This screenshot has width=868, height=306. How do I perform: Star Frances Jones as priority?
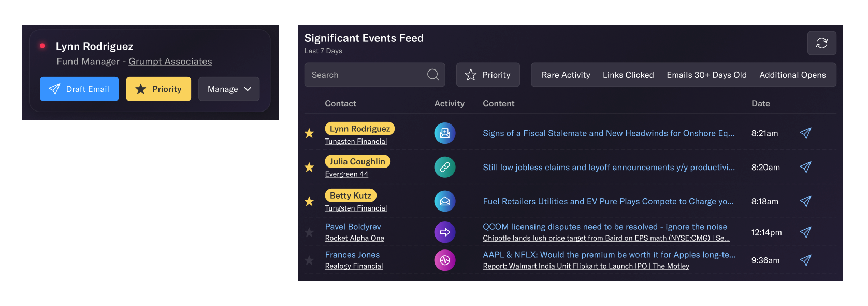(309, 260)
